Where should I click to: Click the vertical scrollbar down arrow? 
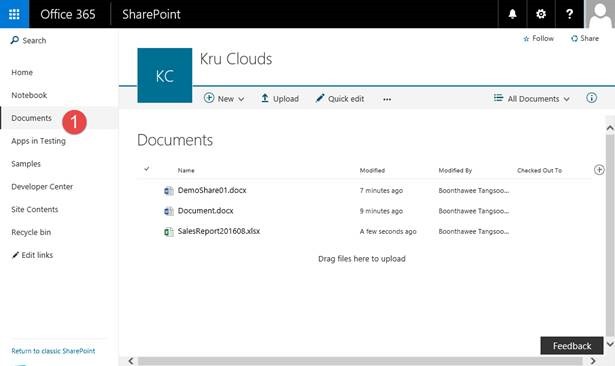(610, 344)
